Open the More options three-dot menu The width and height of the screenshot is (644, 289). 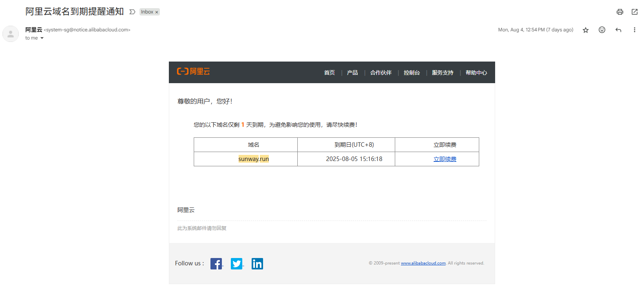coord(634,30)
